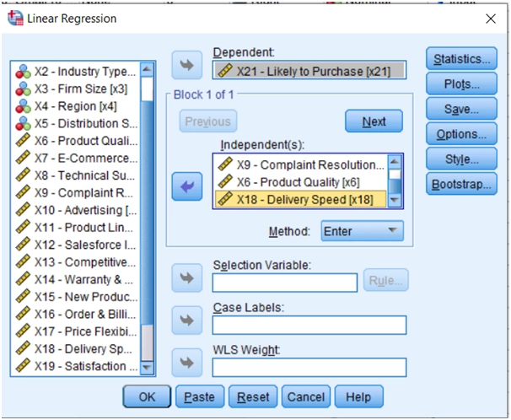The width and height of the screenshot is (511, 420).
Task: Click the Paste button
Action: tap(199, 396)
